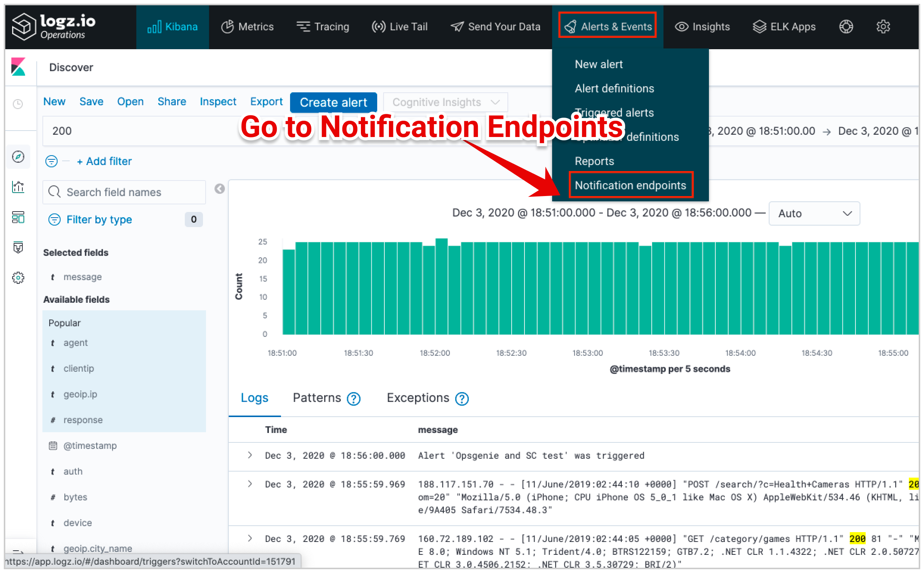
Task: Select Alert definitions in the menu
Action: tap(614, 88)
